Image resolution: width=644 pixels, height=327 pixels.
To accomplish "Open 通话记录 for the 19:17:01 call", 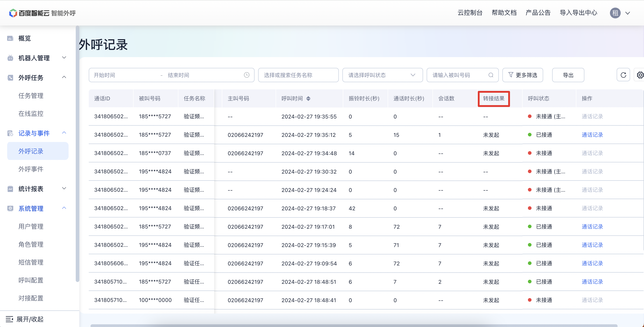I will pos(592,227).
